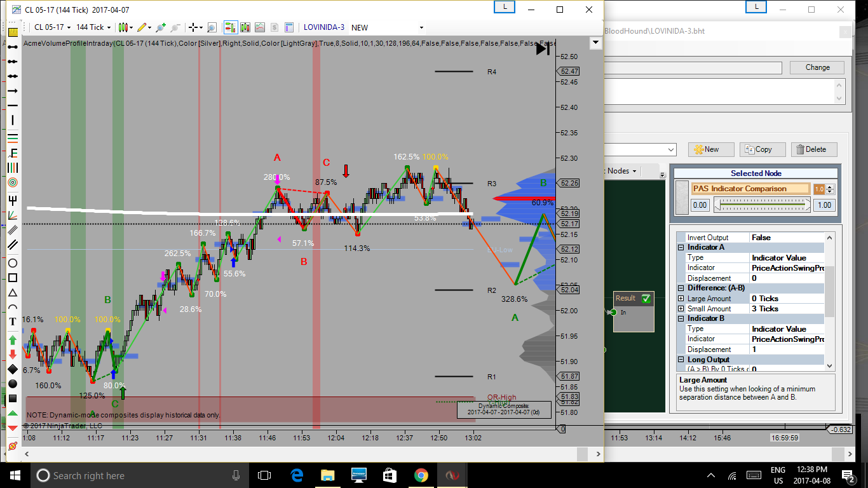868x488 pixels.
Task: Open the notification center icon
Action: [x=848, y=475]
